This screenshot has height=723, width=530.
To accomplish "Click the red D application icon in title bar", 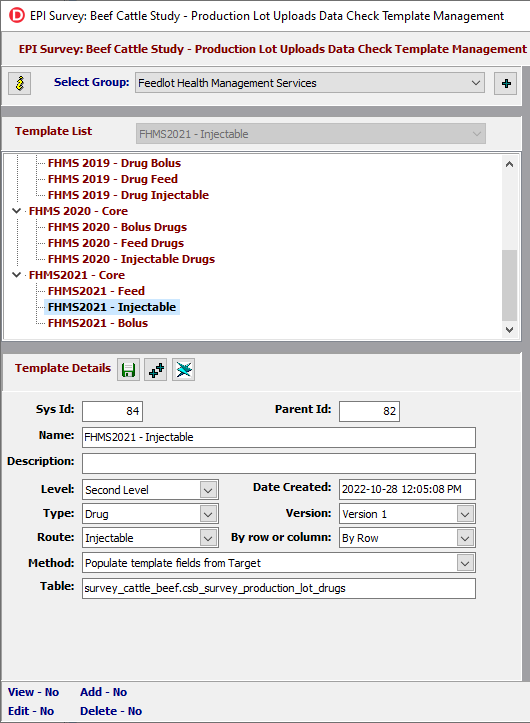I will [x=17, y=15].
